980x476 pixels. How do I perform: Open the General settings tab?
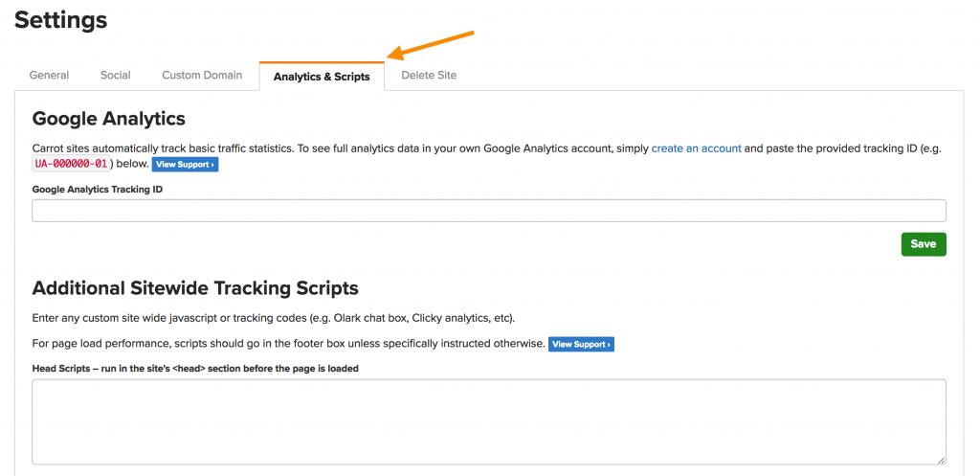click(x=49, y=75)
